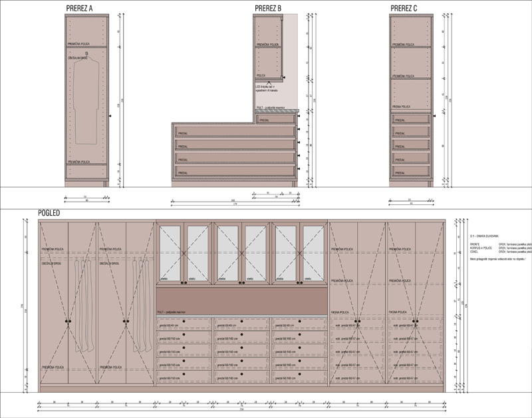Select the bottom drawer in Prerez B
Viewport: 532px width, 418px height.
[234, 172]
